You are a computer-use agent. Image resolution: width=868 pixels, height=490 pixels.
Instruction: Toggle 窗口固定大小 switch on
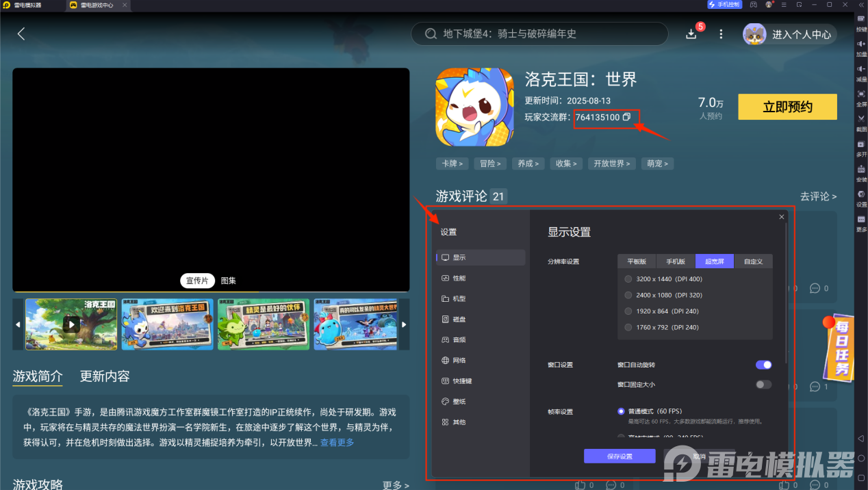pyautogui.click(x=763, y=385)
